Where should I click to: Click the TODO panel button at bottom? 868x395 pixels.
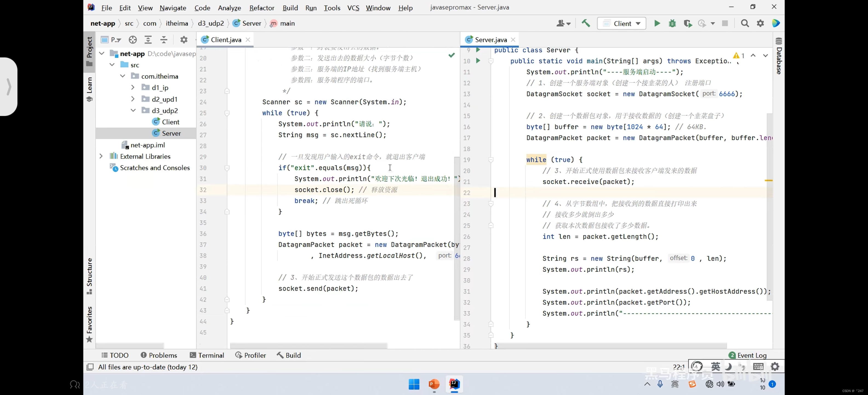[x=115, y=355]
